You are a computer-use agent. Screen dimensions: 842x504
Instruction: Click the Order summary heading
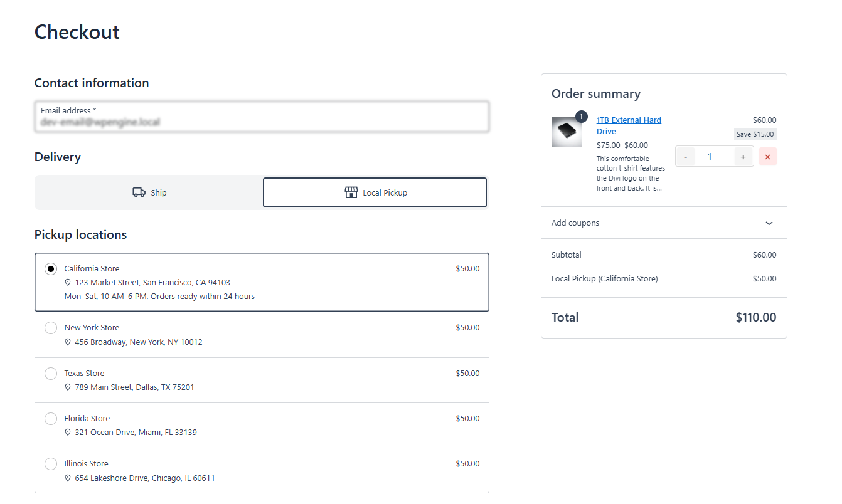[x=596, y=94]
